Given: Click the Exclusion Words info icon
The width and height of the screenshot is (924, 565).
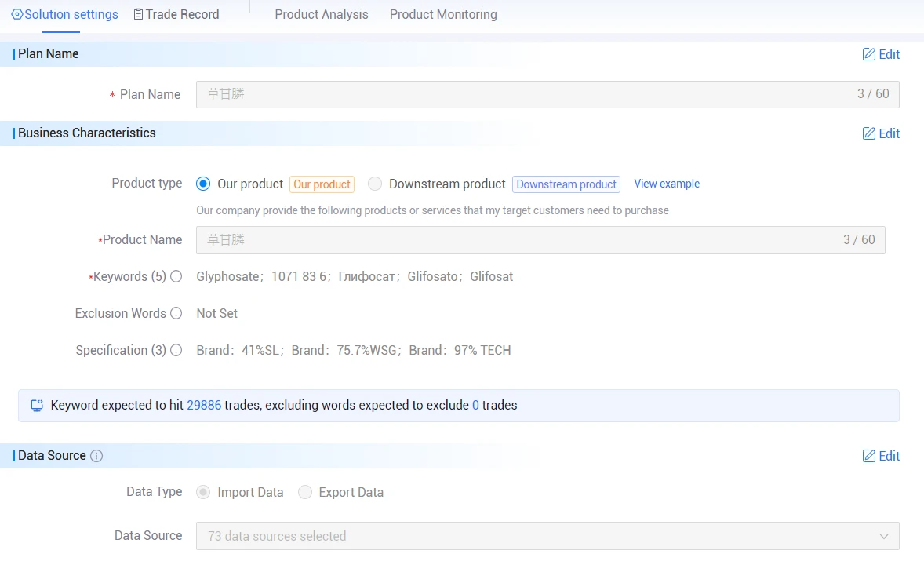Looking at the screenshot, I should [x=176, y=313].
